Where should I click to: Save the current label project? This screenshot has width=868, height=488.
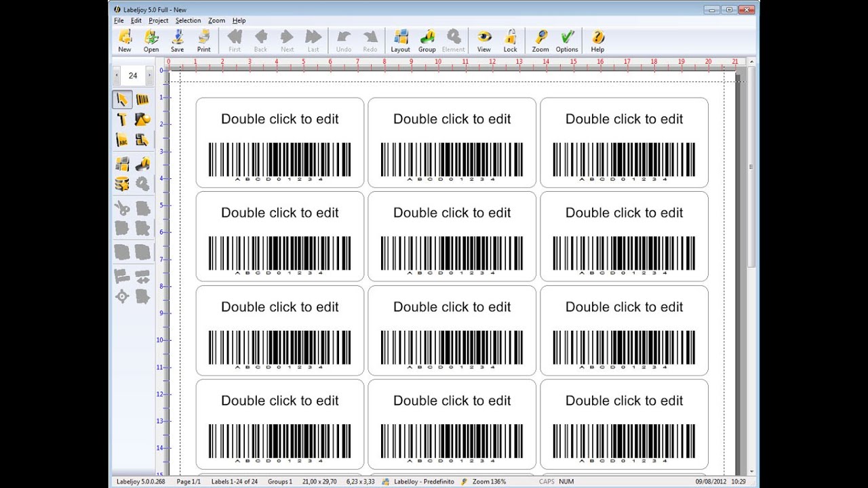177,41
